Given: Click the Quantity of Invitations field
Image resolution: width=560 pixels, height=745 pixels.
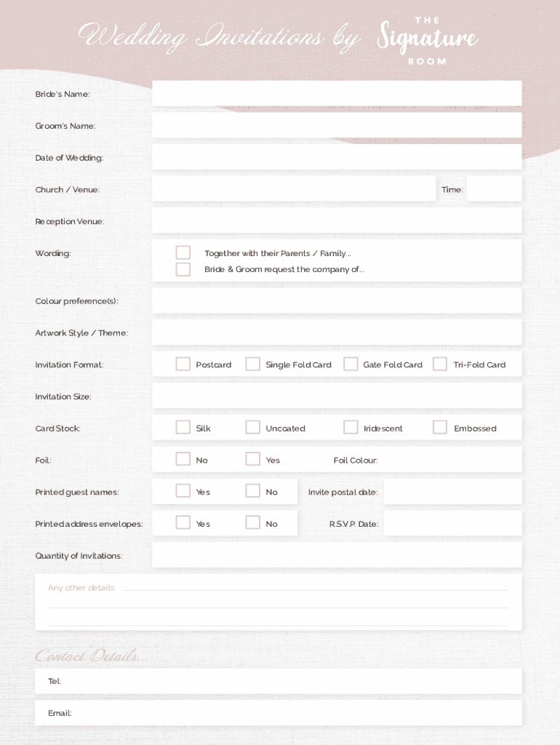Looking at the screenshot, I should [x=337, y=555].
